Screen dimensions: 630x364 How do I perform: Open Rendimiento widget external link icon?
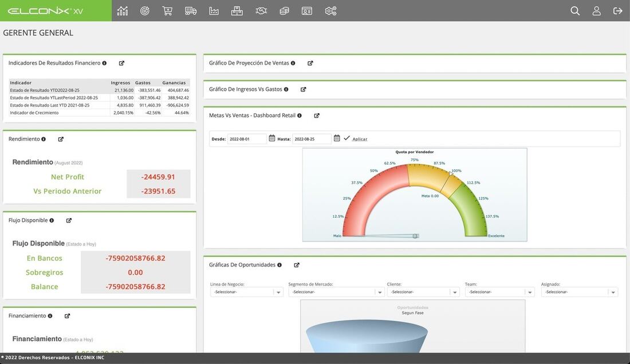point(61,139)
